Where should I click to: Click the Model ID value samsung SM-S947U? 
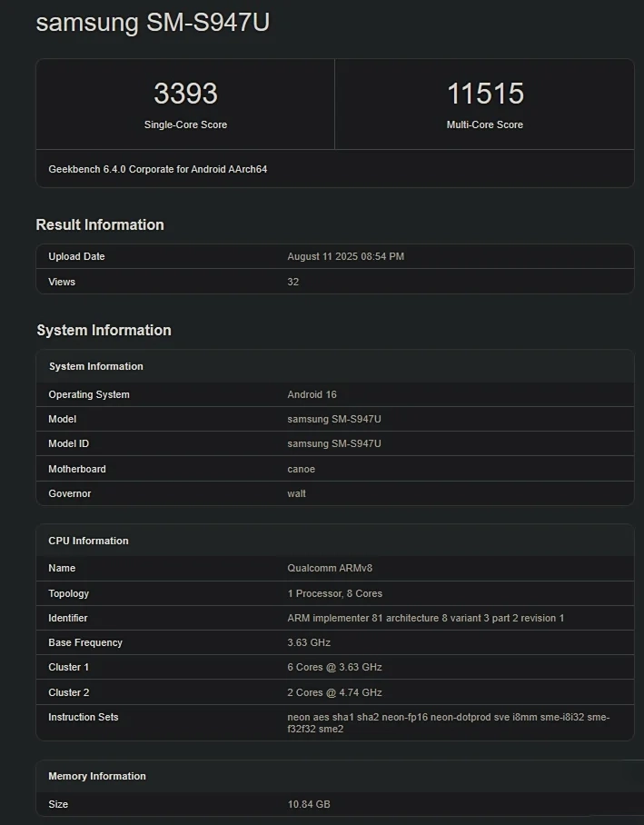click(334, 443)
